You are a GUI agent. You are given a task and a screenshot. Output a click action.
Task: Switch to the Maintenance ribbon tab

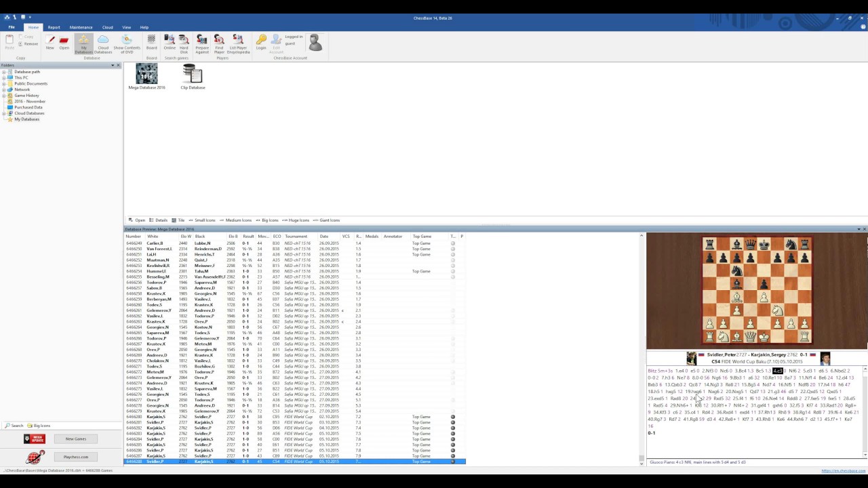coord(81,27)
